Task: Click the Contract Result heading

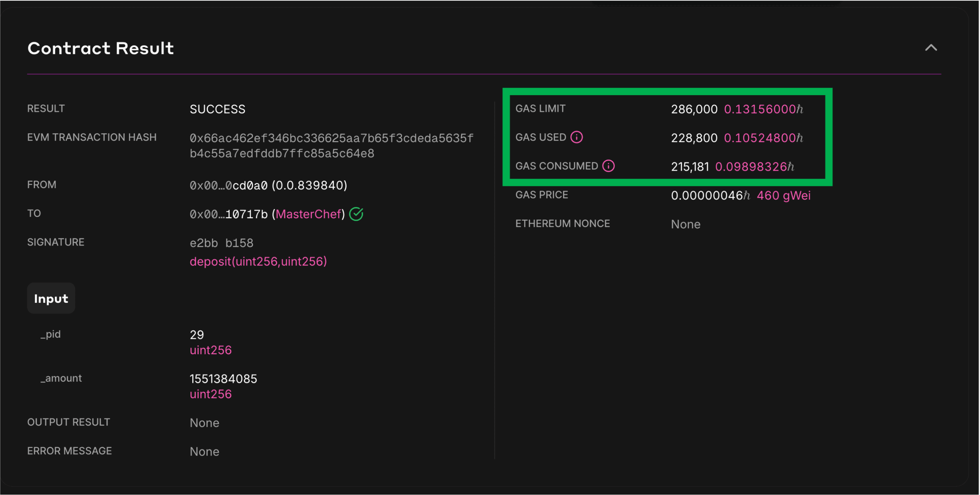Action: 100,48
